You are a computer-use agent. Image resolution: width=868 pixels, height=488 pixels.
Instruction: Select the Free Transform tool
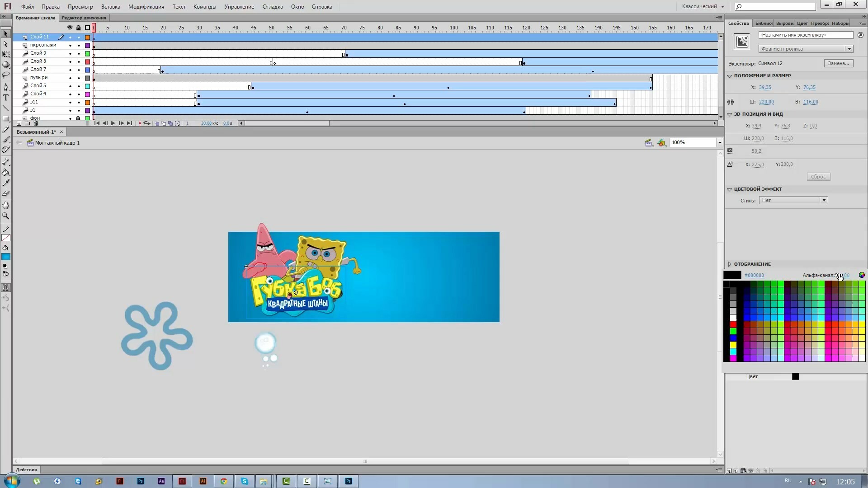pos(6,55)
